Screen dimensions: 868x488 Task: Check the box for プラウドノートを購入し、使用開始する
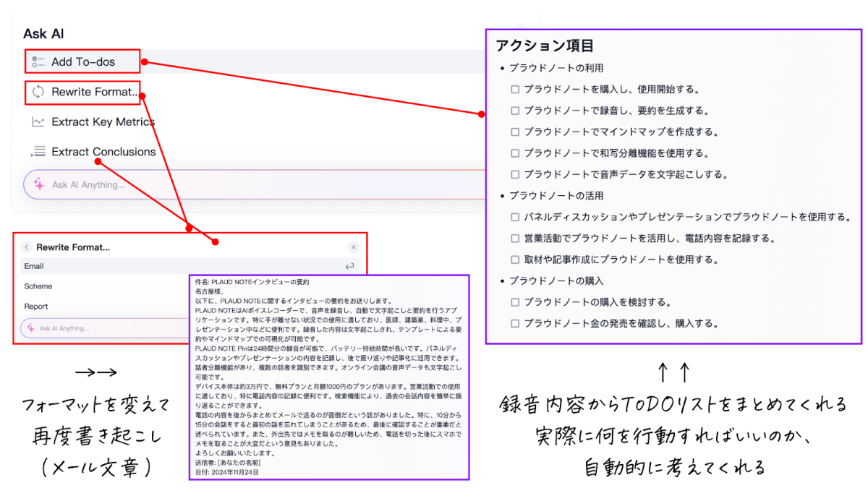515,90
